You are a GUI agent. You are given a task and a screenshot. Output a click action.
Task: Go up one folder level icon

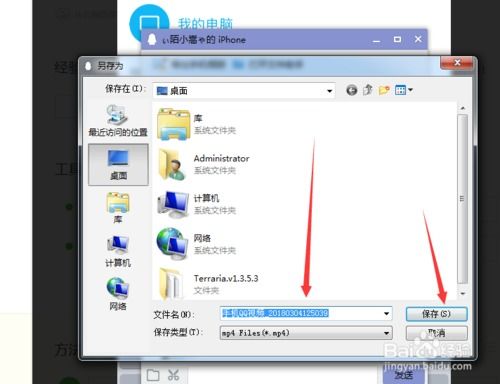(368, 90)
